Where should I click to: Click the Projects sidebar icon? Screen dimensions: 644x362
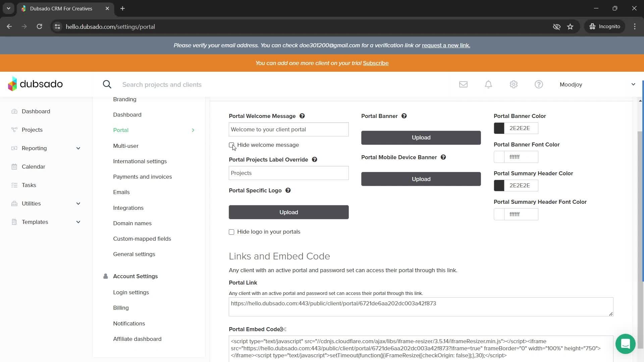tap(14, 130)
